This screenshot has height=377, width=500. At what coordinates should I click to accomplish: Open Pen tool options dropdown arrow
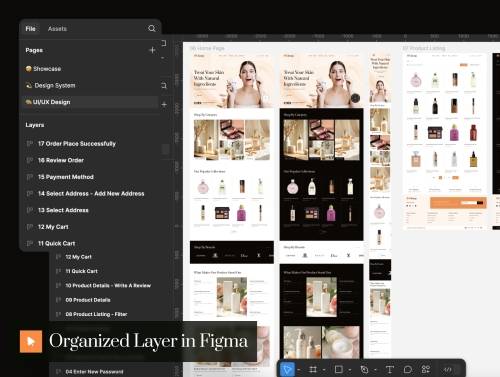(375, 370)
